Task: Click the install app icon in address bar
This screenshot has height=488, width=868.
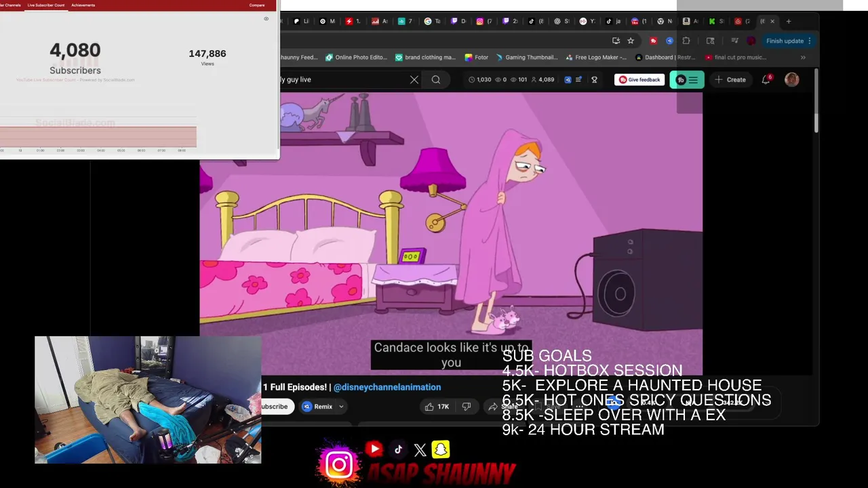Action: click(x=616, y=41)
